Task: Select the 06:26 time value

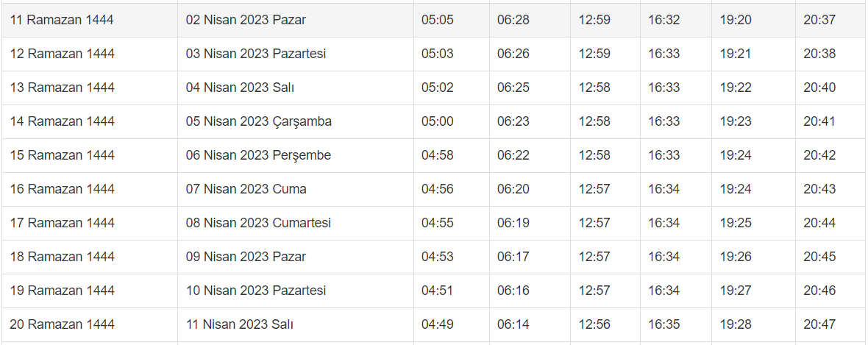Action: point(513,54)
